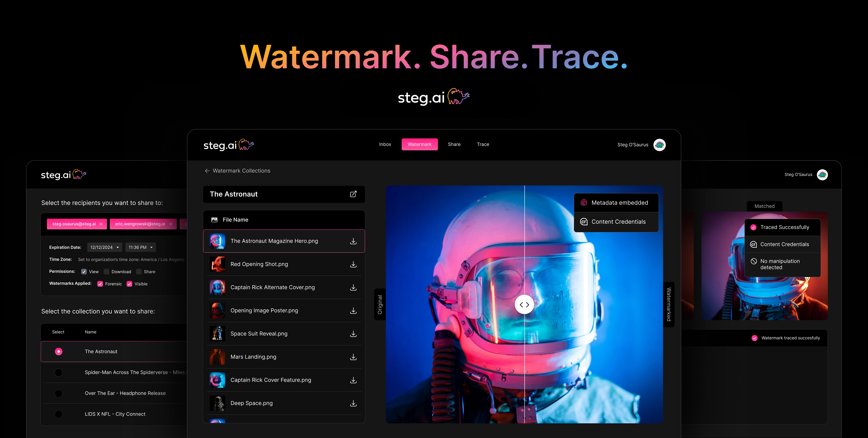Select file name 'Mars Landing.png'

[253, 357]
